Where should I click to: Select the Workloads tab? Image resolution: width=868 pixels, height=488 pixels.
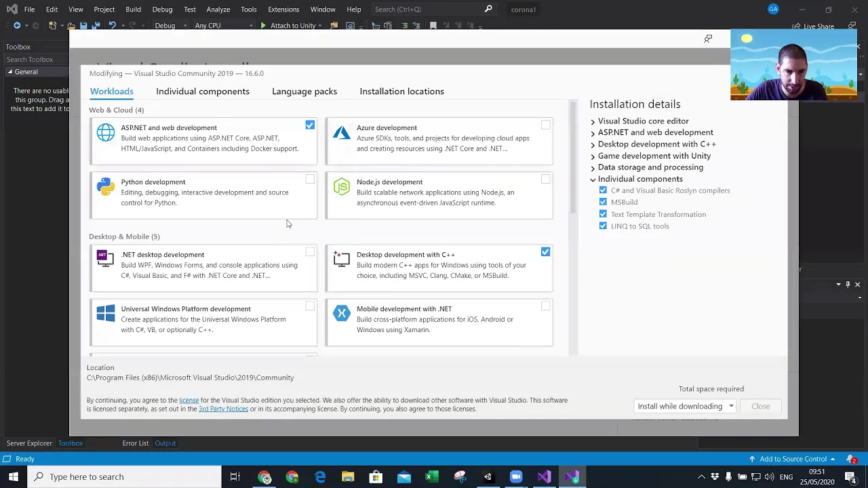pos(111,91)
